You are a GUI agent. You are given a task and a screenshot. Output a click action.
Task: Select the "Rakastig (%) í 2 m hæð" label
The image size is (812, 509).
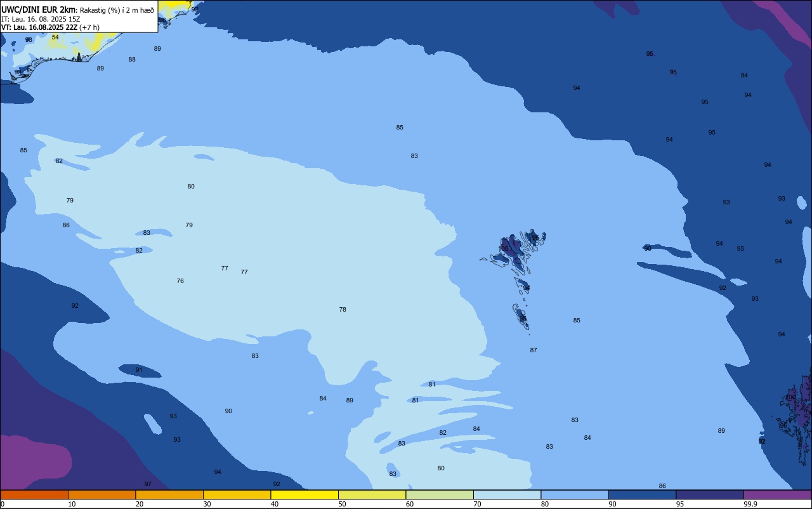pyautogui.click(x=117, y=10)
